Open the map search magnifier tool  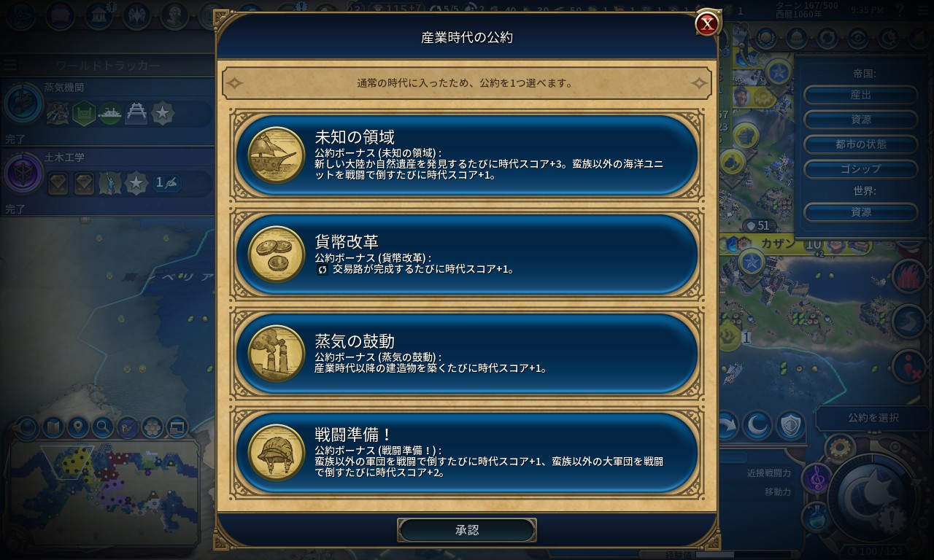tap(102, 427)
